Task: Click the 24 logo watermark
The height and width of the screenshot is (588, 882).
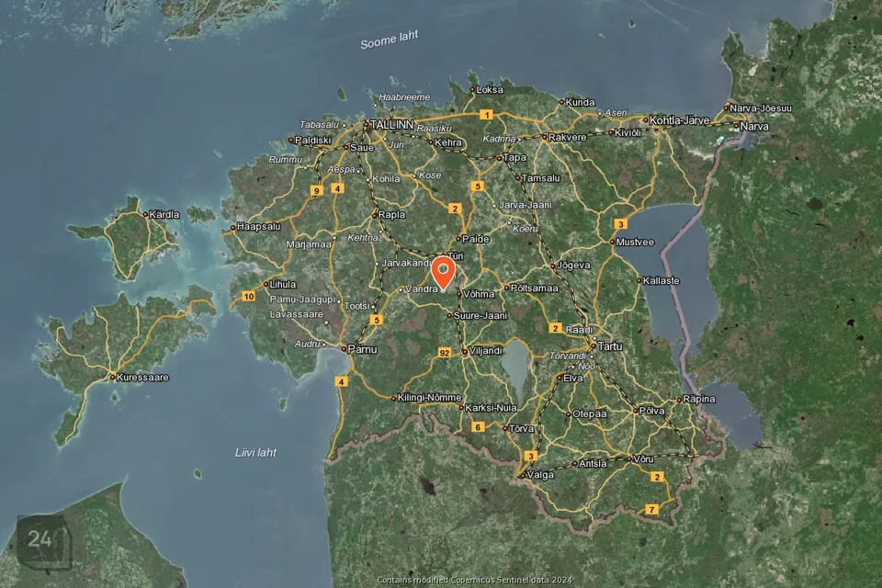Action: click(x=40, y=539)
